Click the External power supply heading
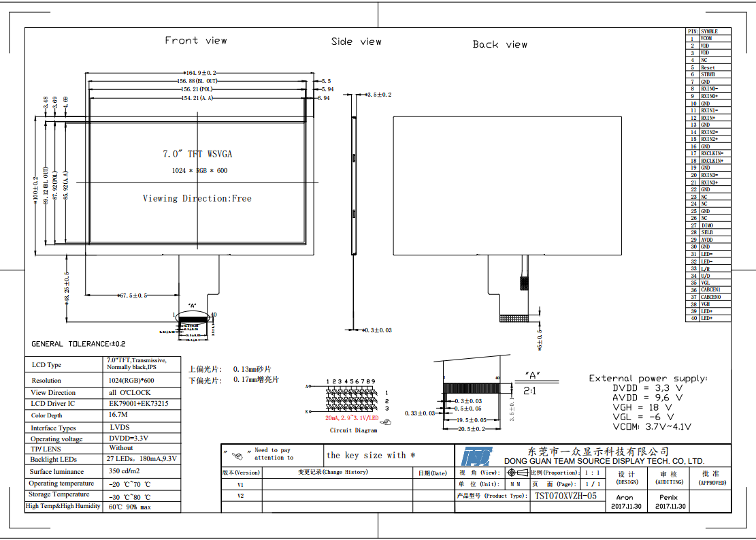This screenshot has width=756, height=540. 647,378
